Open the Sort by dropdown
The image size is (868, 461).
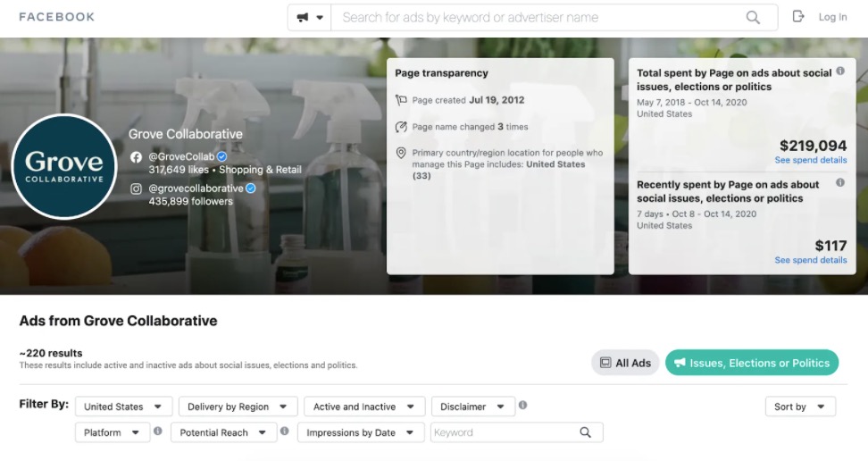800,407
